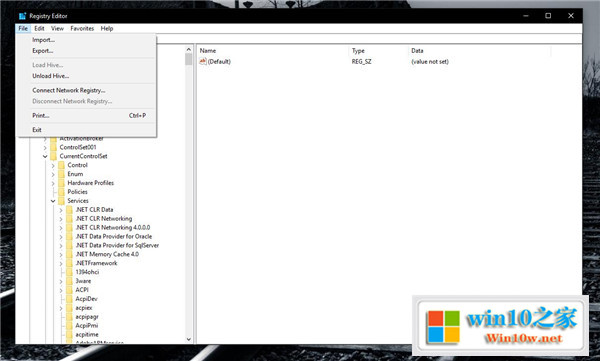Click the Services key folder icon
Image resolution: width=600 pixels, height=361 pixels.
tap(62, 201)
